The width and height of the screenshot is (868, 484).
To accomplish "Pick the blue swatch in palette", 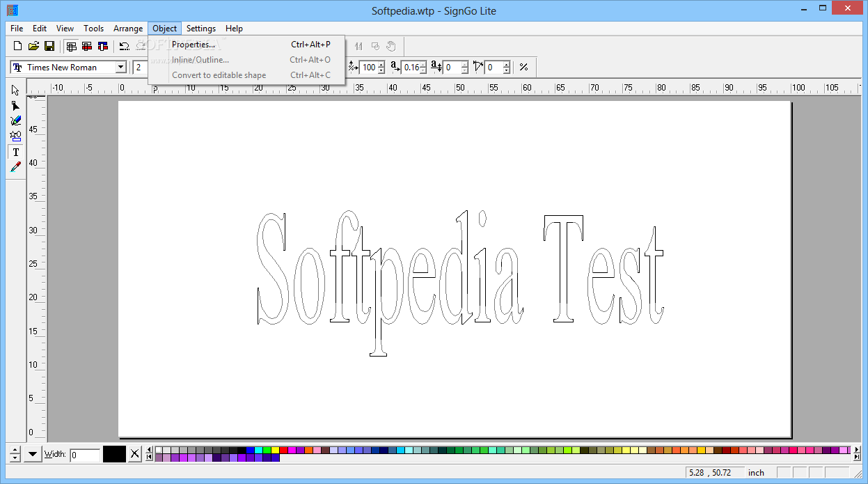I will click(250, 450).
